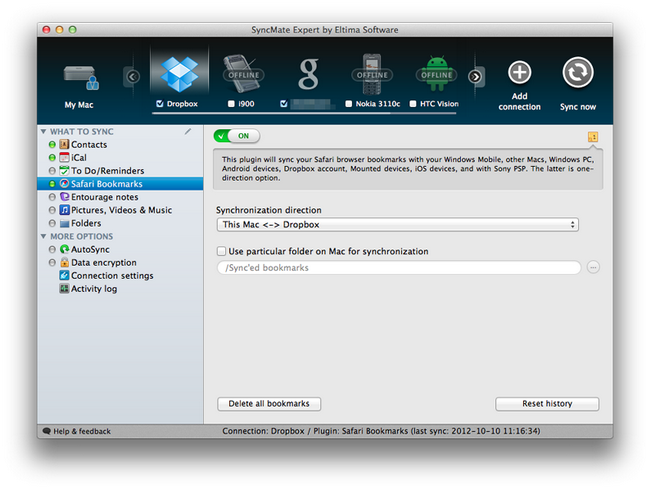Toggle the Contacts plugin status indicator

point(52,145)
